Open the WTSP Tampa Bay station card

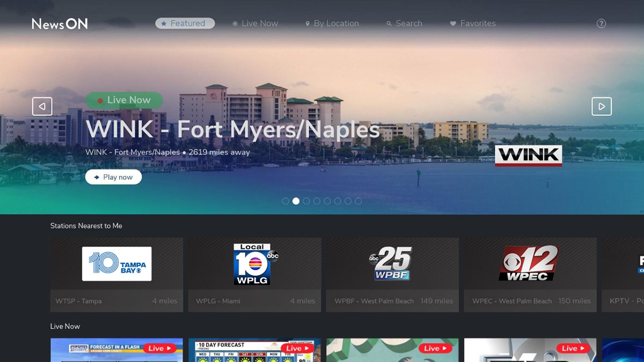click(x=116, y=274)
